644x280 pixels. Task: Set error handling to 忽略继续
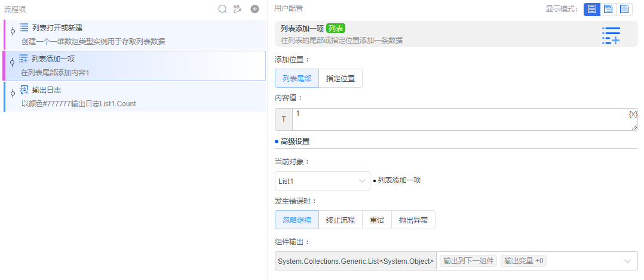(x=297, y=220)
